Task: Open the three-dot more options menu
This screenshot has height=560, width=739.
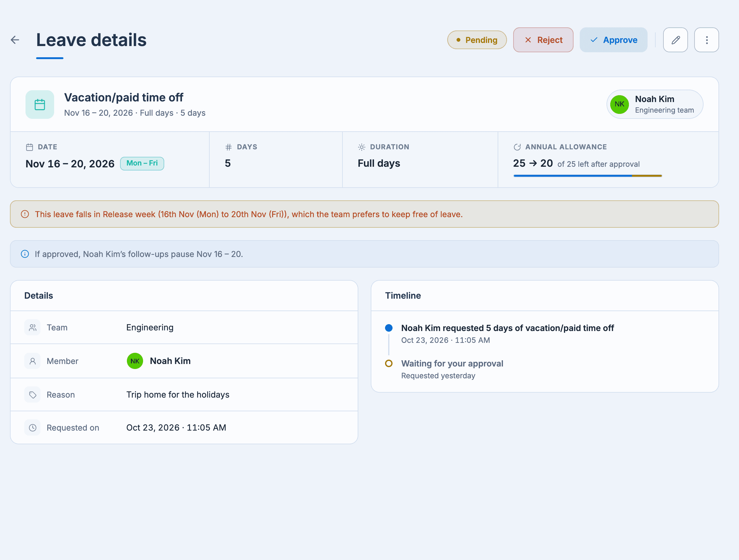Action: point(706,40)
